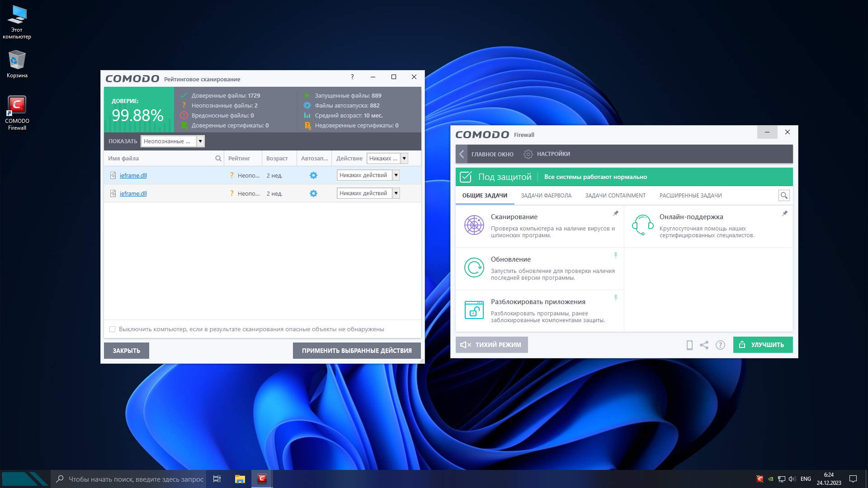Open the second ieframe.dll file link
868x488 pixels.
[133, 194]
